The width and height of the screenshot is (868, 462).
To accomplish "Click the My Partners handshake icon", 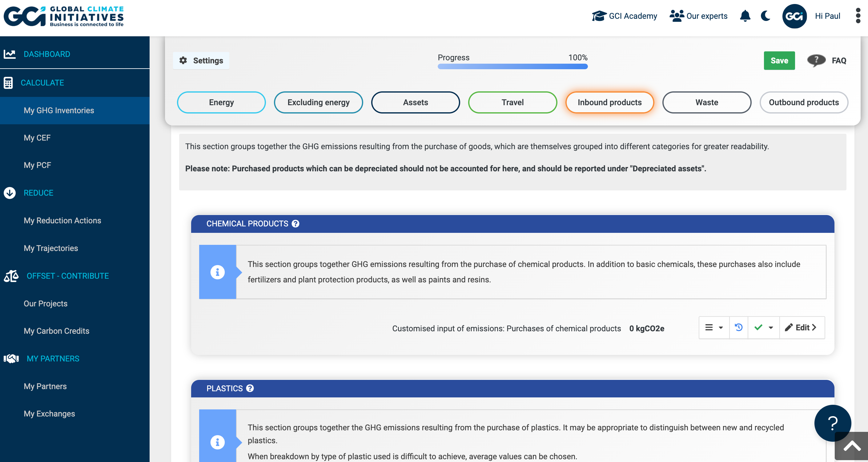I will point(11,359).
